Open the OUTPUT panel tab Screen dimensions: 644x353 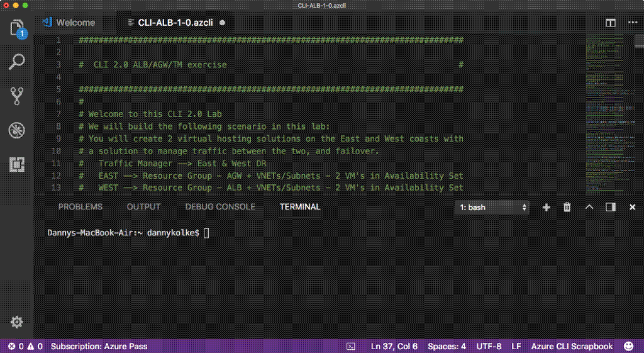143,207
